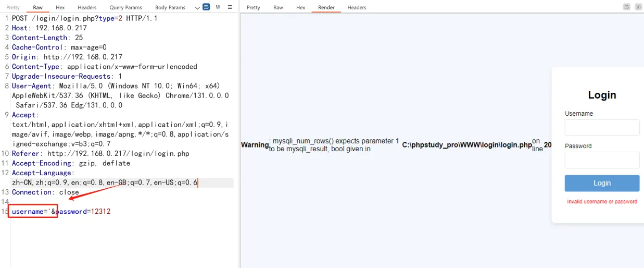Click the 'Warning' text in the rendered response
Image resolution: width=644 pixels, height=268 pixels.
coord(255,145)
